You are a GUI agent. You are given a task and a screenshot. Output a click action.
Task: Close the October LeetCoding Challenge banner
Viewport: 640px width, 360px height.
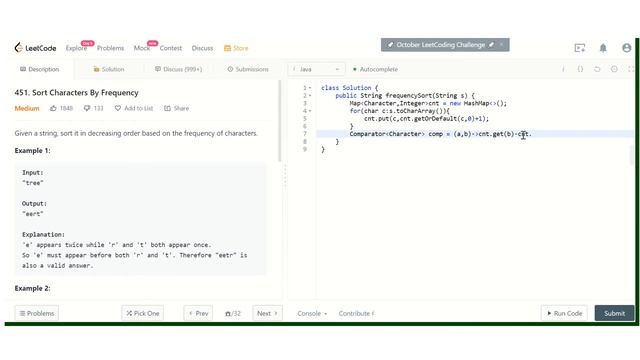click(502, 44)
